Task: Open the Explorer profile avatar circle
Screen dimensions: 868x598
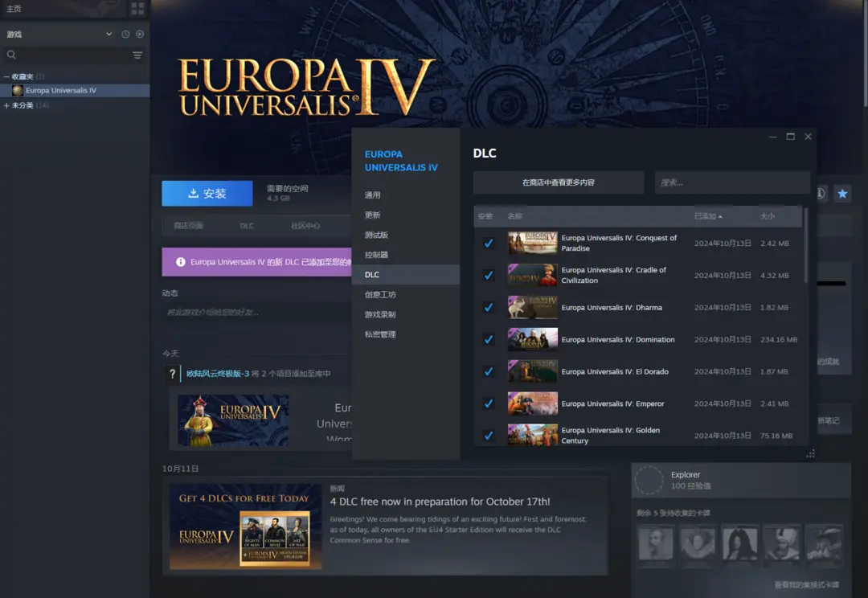Action: pos(649,480)
